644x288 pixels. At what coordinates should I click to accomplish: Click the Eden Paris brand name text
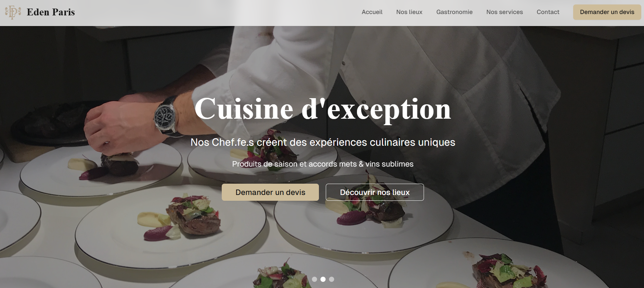(x=51, y=12)
